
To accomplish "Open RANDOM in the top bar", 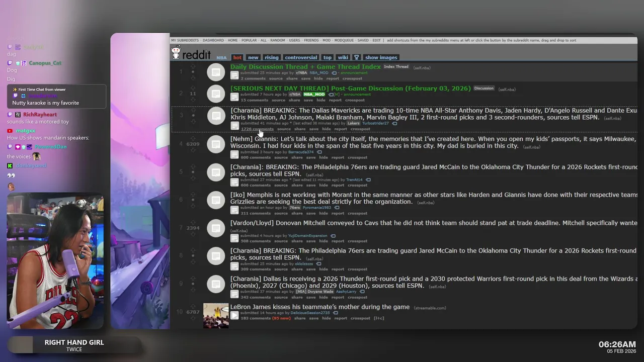I will (x=277, y=40).
